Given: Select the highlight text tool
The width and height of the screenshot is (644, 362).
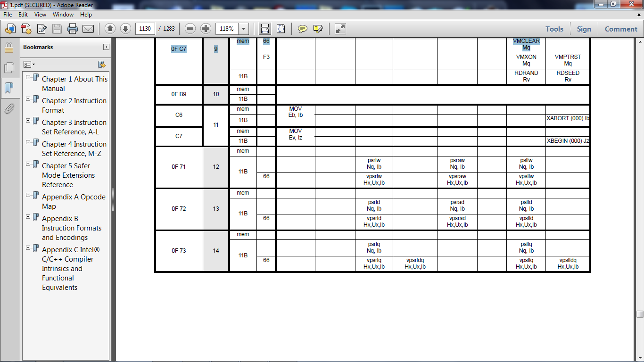Looking at the screenshot, I should (318, 29).
